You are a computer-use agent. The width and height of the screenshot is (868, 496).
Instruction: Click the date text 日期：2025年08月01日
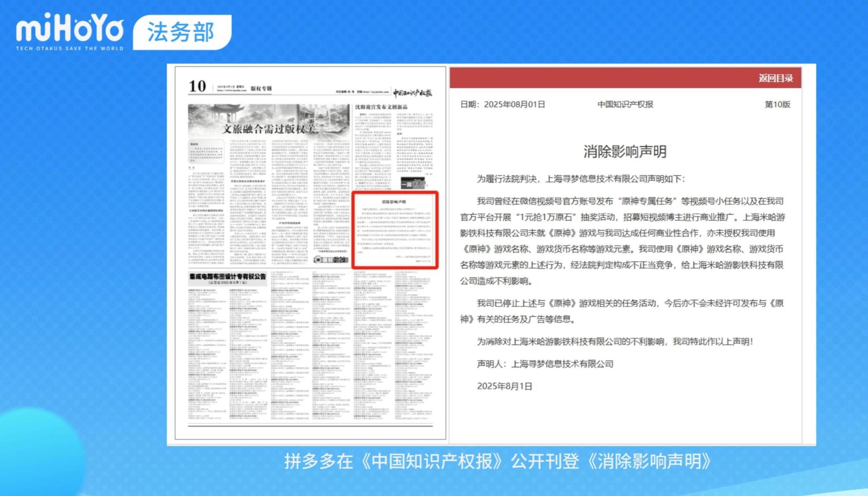[x=502, y=104]
